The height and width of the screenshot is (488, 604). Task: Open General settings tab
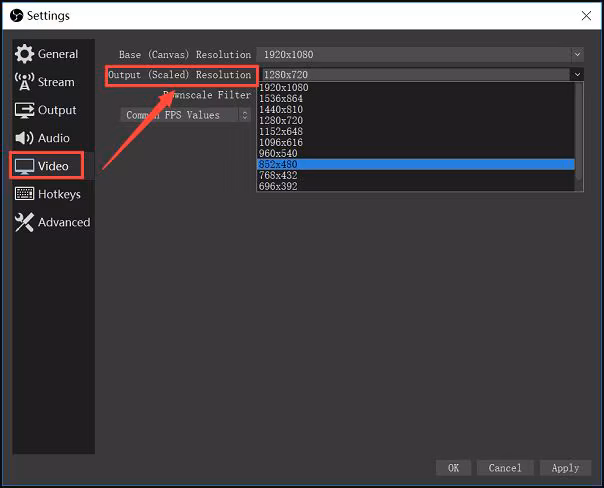[53, 54]
